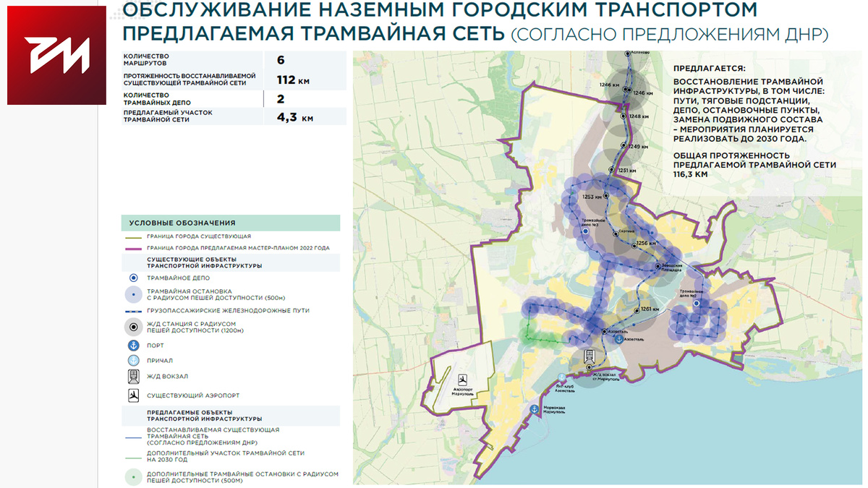868x488 pixels.
Task: Click the 'Аэропорт Мариуполь' map label
Action: (x=462, y=391)
